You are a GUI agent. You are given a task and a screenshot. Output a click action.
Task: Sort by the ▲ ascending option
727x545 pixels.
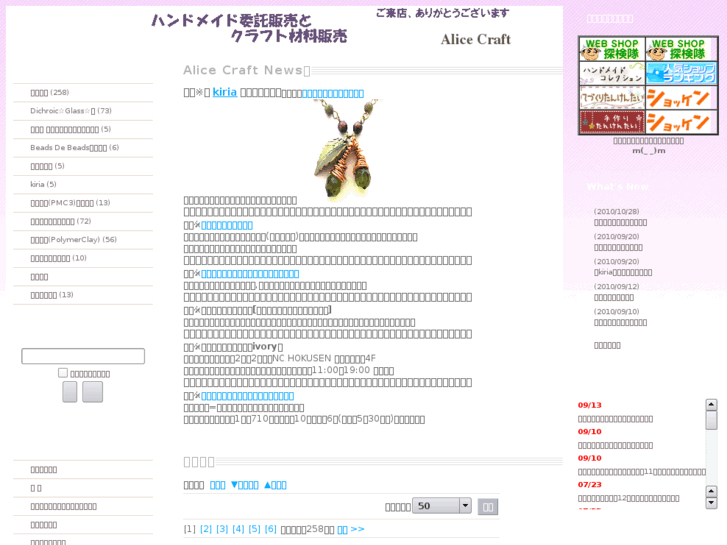275,485
